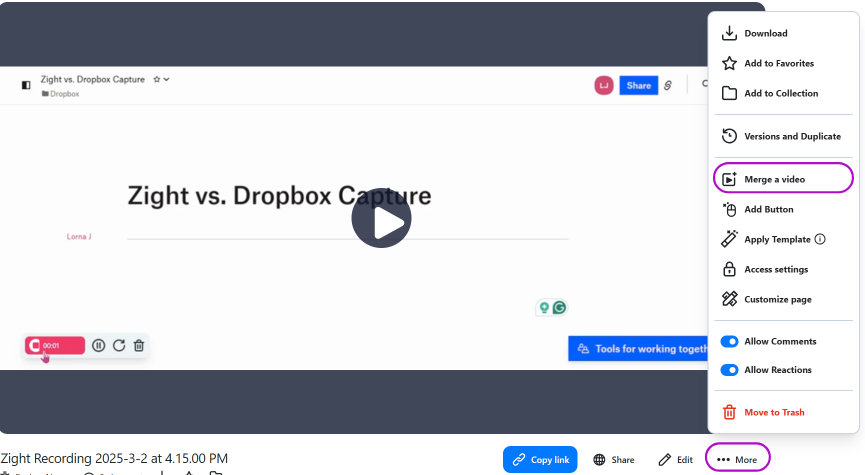Toggle the Allow Comments switch
865x475 pixels.
tap(730, 341)
